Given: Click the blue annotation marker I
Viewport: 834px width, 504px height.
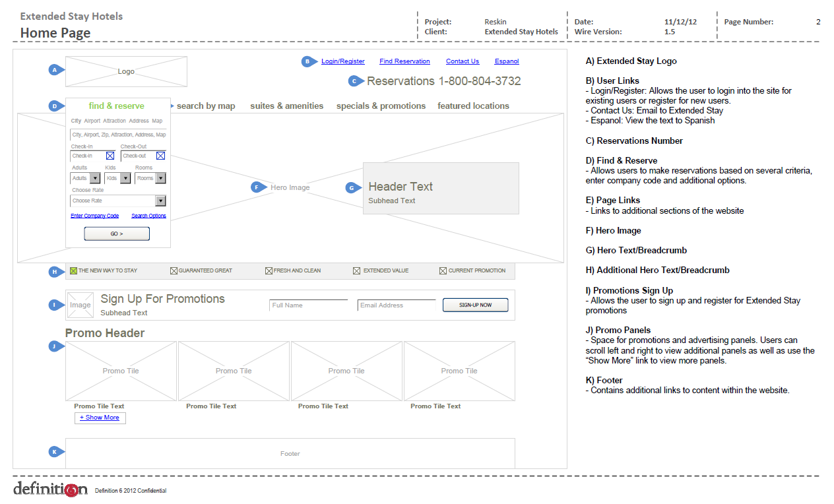Looking at the screenshot, I should tap(55, 305).
